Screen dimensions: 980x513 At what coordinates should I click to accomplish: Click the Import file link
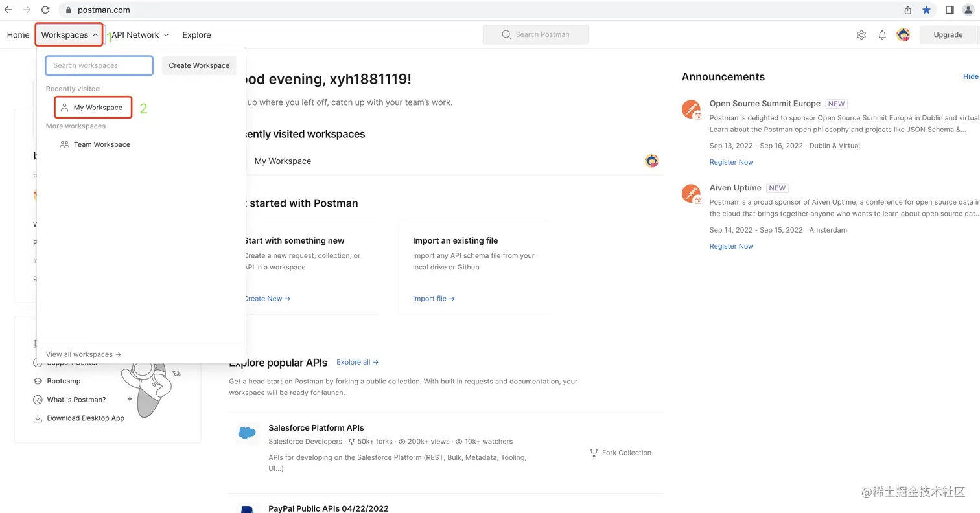click(x=434, y=299)
